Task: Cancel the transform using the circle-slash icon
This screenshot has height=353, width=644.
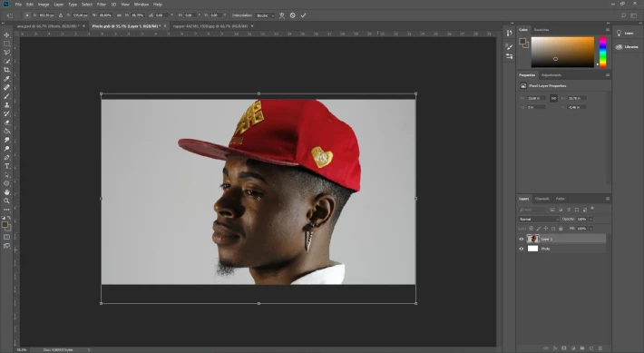Action: pyautogui.click(x=292, y=15)
